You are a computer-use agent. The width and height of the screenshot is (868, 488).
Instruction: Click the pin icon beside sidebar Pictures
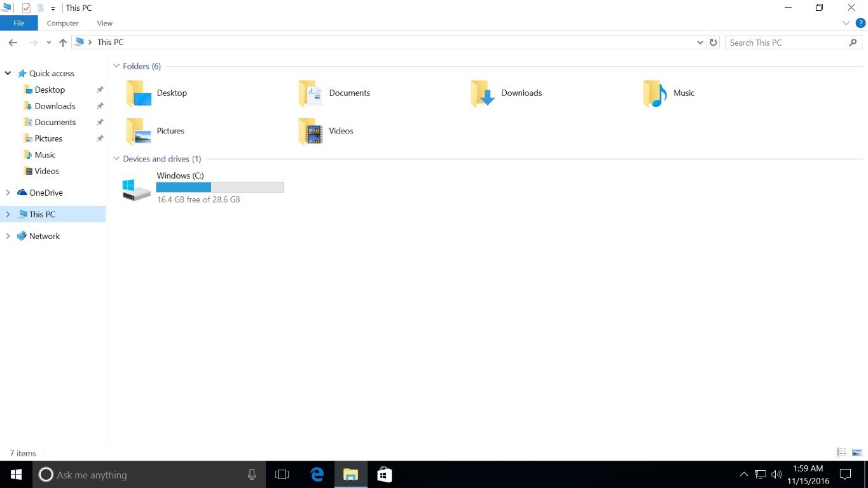100,139
